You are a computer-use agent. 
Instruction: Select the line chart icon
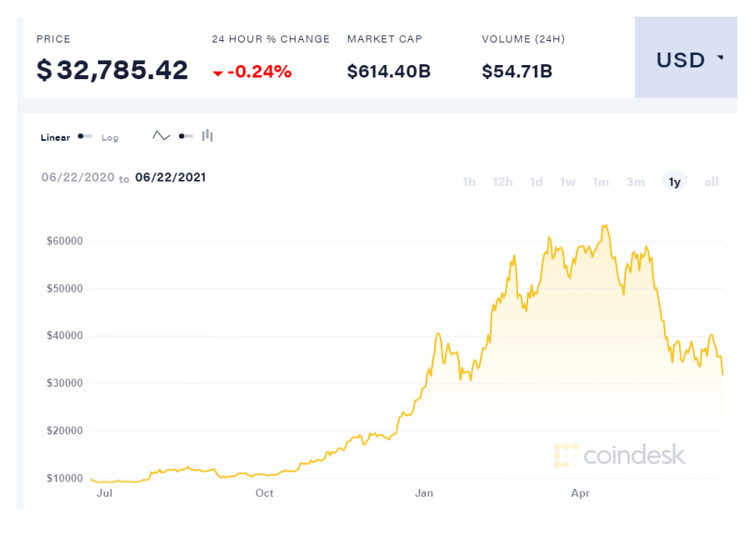(161, 136)
